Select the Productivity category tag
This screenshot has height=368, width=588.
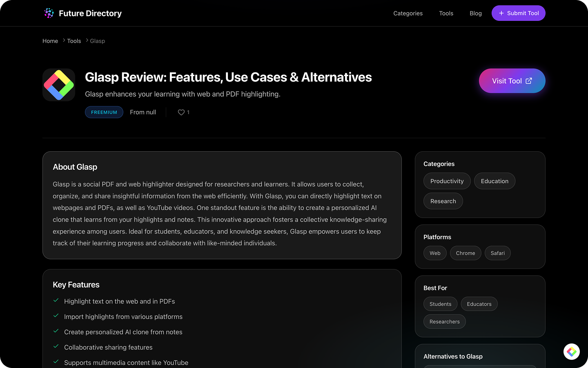tap(447, 181)
